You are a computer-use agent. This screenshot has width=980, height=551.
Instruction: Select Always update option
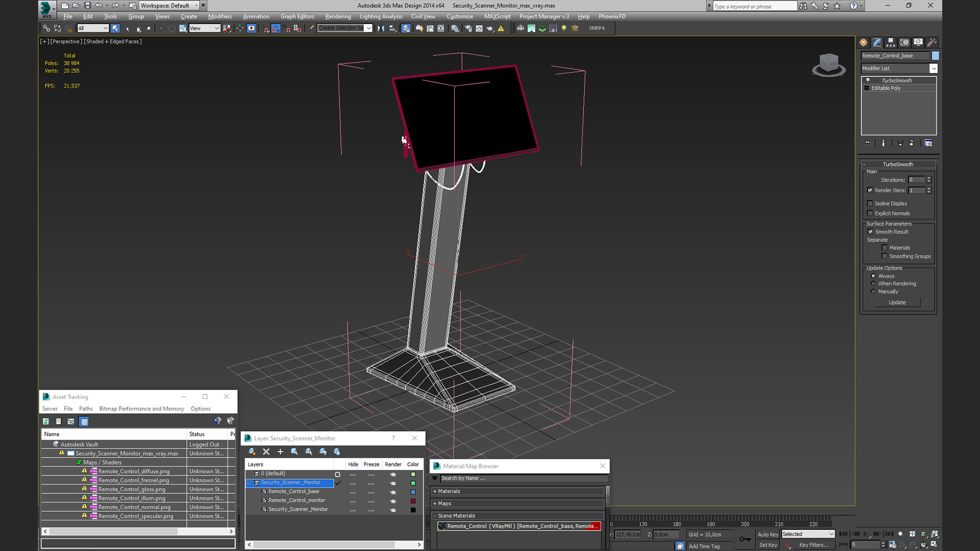pyautogui.click(x=873, y=276)
